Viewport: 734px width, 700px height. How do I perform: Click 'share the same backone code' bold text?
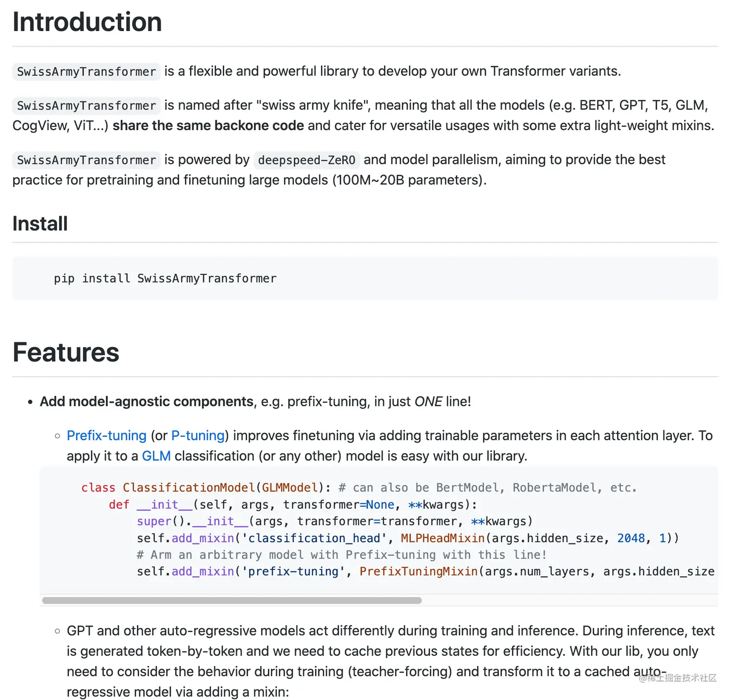pos(208,126)
